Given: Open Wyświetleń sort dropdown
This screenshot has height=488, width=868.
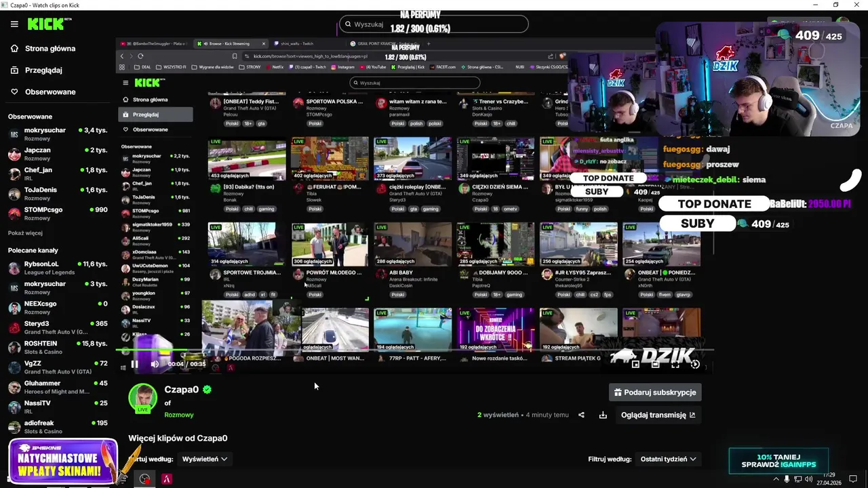Looking at the screenshot, I should pyautogui.click(x=205, y=459).
